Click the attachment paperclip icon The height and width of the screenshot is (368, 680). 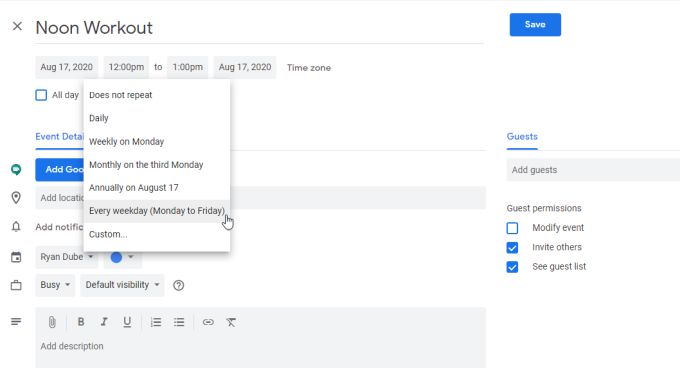(52, 322)
